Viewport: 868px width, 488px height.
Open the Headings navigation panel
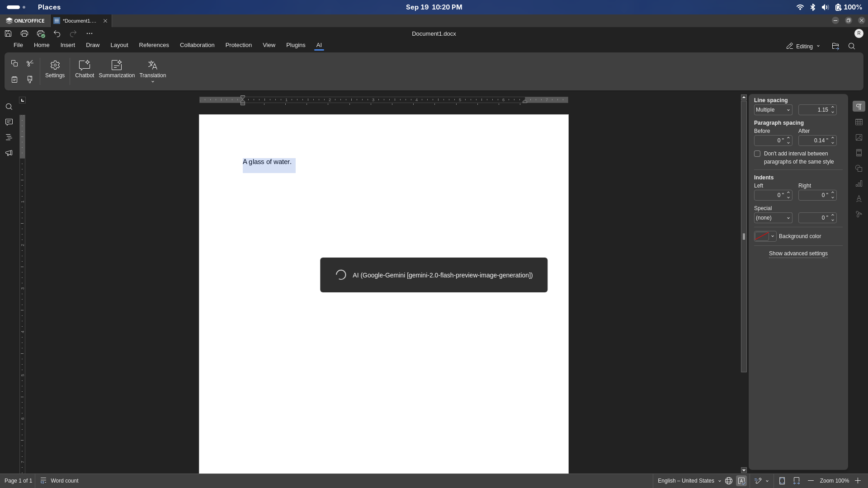(x=9, y=137)
